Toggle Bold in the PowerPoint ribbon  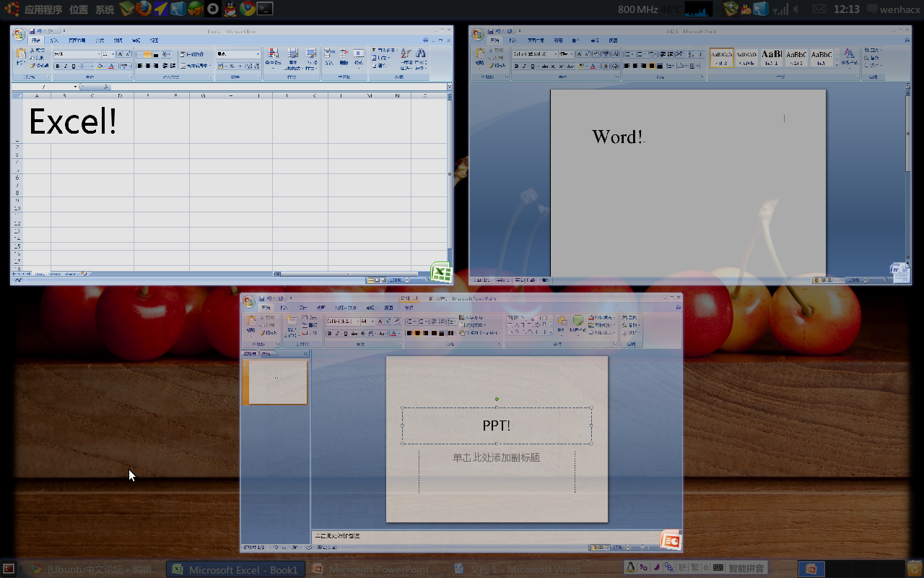(x=329, y=334)
